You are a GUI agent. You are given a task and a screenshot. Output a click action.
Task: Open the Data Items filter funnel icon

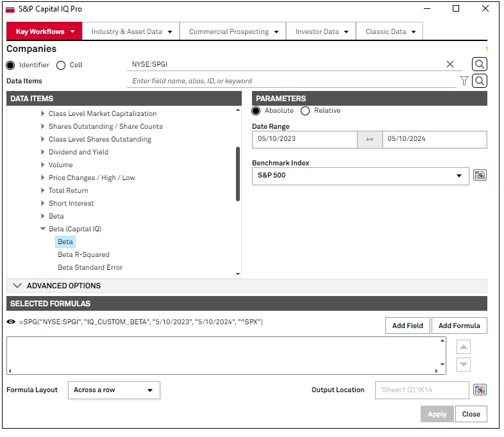pyautogui.click(x=464, y=81)
